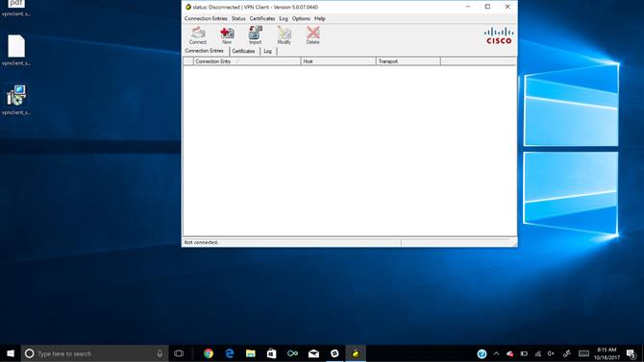Image resolution: width=644 pixels, height=362 pixels.
Task: Sort by the Host column header
Action: 338,61
